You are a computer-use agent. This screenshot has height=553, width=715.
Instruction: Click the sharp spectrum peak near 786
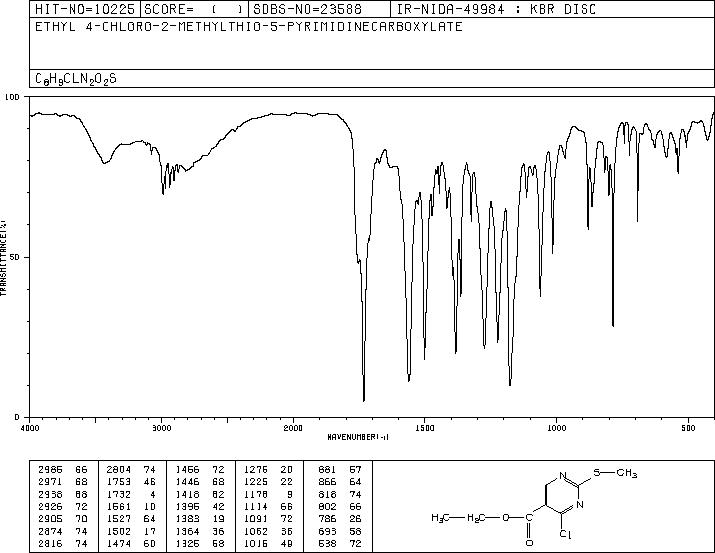613,326
